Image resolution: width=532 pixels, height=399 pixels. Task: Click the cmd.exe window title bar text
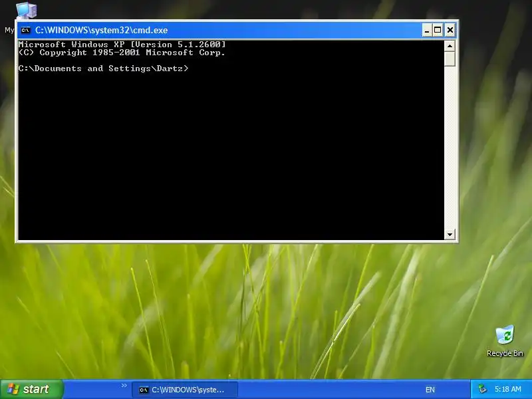click(x=102, y=30)
